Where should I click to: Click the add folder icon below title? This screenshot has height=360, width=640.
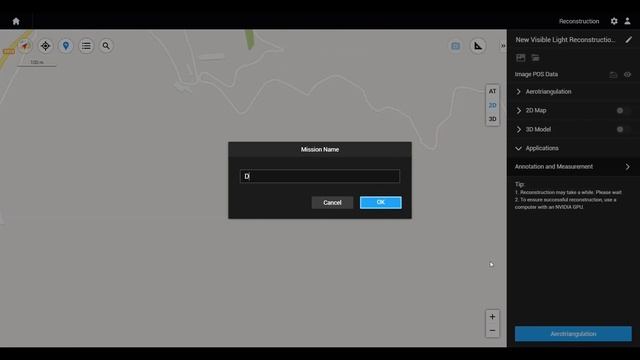pos(535,58)
